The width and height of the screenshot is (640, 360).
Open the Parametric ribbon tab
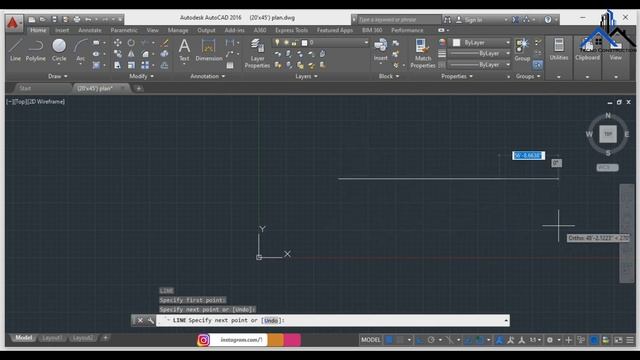(x=124, y=30)
